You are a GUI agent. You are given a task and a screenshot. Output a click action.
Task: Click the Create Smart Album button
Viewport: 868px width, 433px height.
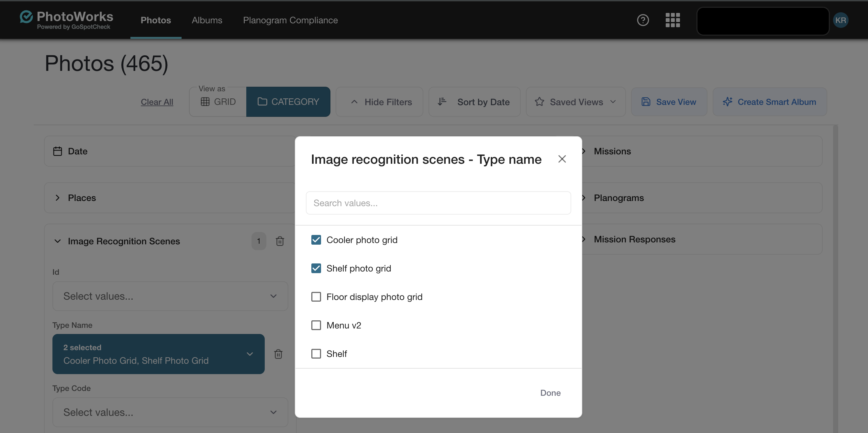coord(770,102)
